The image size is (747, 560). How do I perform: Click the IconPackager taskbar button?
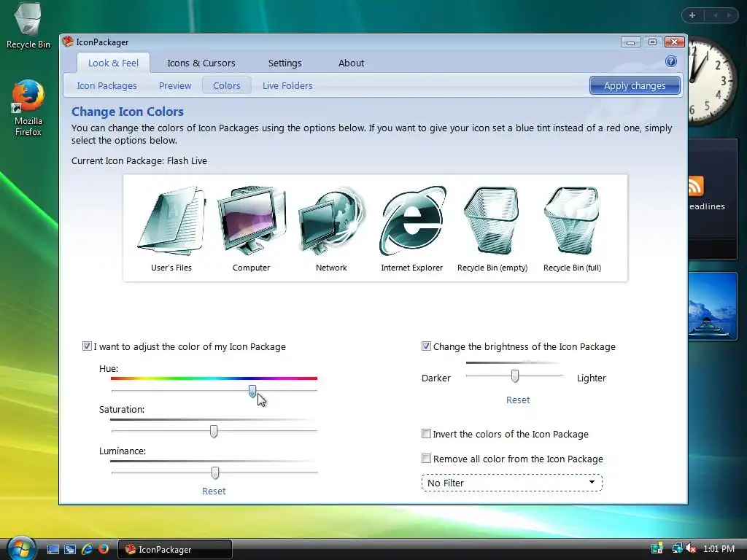click(174, 550)
